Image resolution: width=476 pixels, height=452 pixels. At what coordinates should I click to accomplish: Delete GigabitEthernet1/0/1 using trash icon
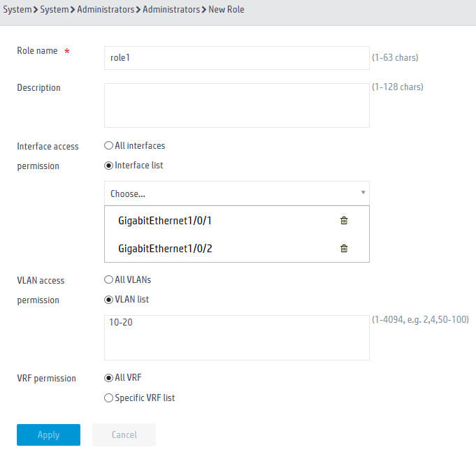[x=344, y=221]
